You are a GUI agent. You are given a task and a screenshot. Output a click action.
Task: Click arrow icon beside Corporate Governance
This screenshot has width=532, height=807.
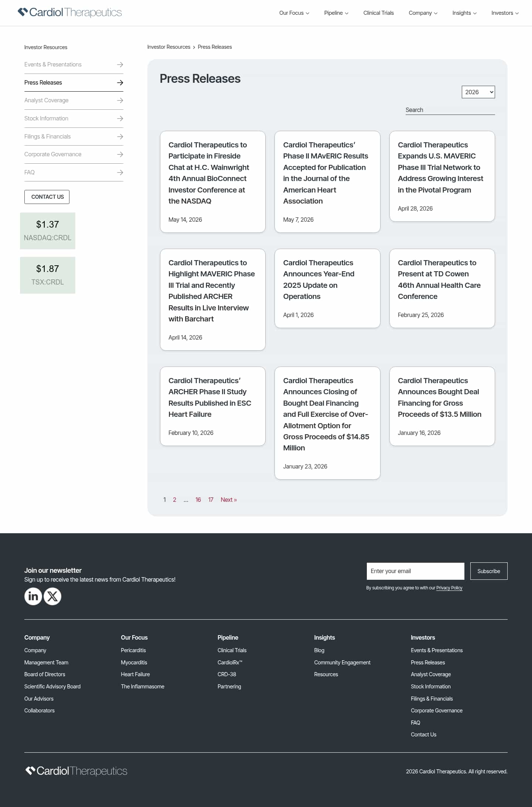coord(120,154)
